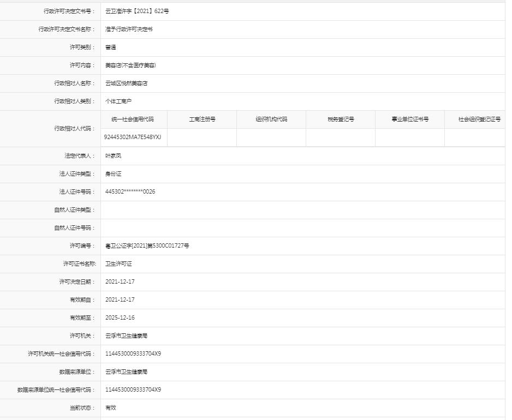Select the 普通 license category value
This screenshot has height=420, width=512.
[x=110, y=47]
